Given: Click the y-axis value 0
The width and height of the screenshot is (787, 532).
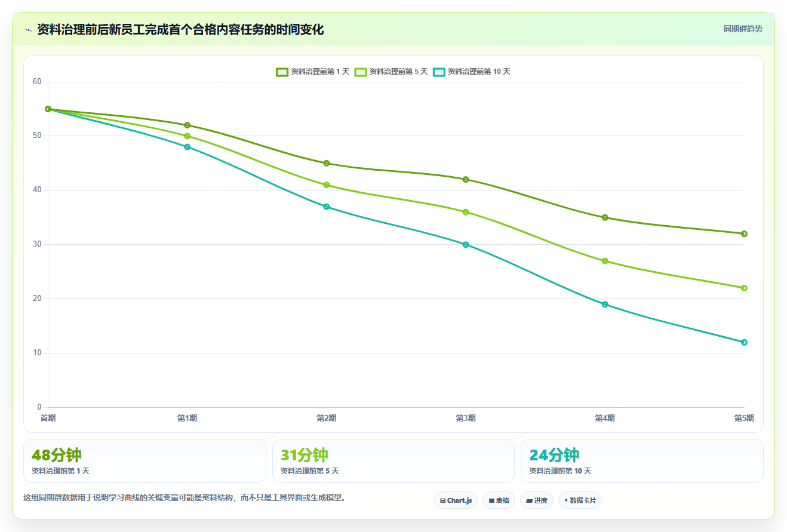Looking at the screenshot, I should coord(39,407).
